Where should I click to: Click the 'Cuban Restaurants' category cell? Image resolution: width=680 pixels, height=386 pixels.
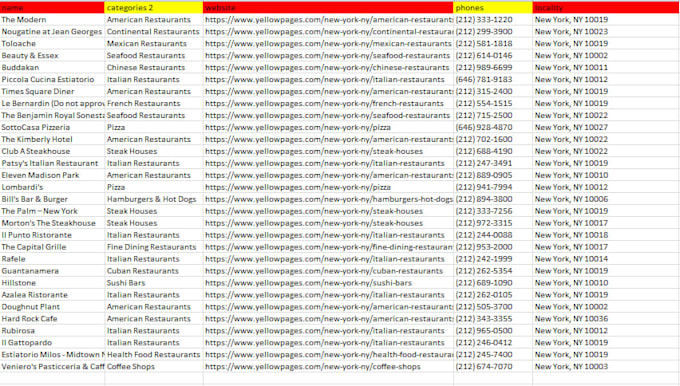click(154, 271)
